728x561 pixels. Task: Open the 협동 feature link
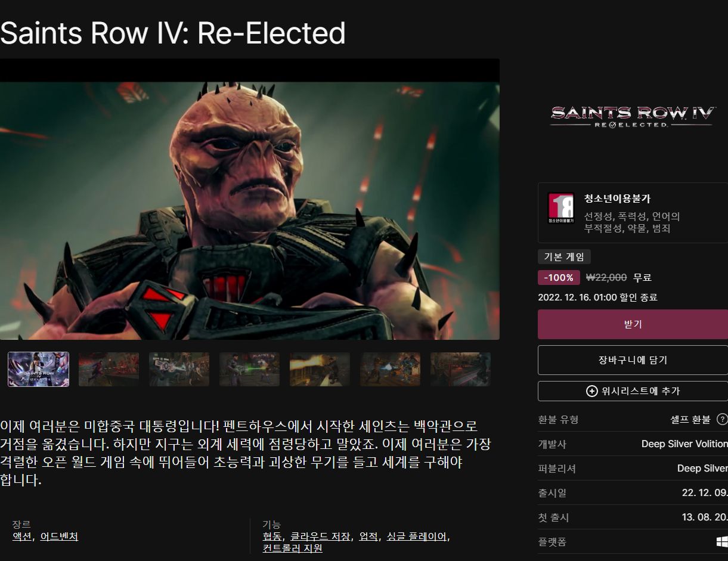click(x=272, y=536)
